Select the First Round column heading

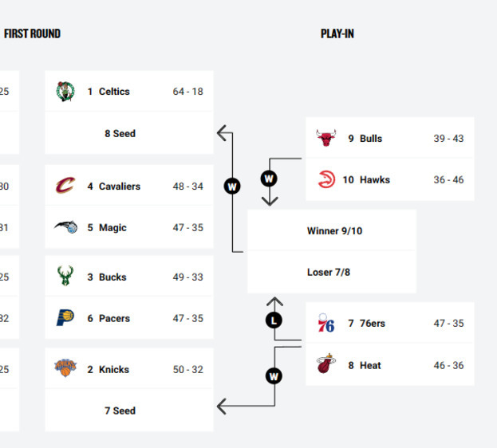tap(32, 34)
